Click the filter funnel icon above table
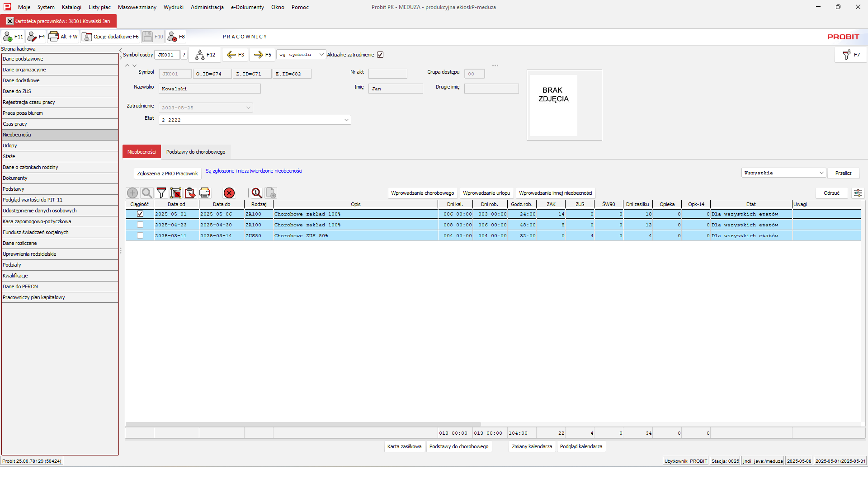 [161, 193]
